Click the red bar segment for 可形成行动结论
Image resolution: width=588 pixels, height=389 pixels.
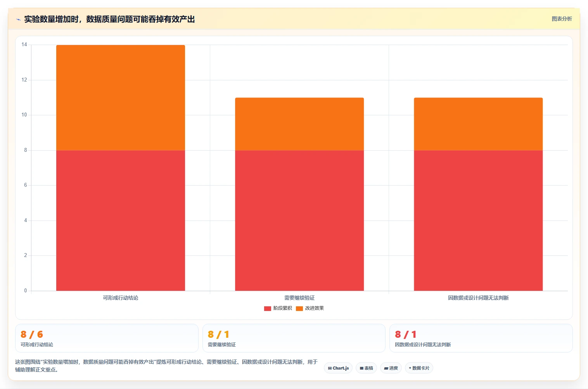tap(121, 221)
